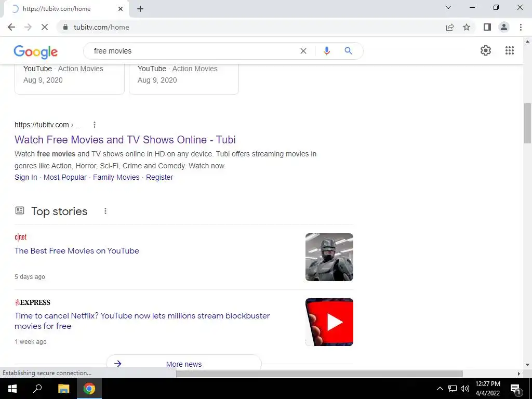
Task: Click the scroll down arrow
Action: (527, 364)
